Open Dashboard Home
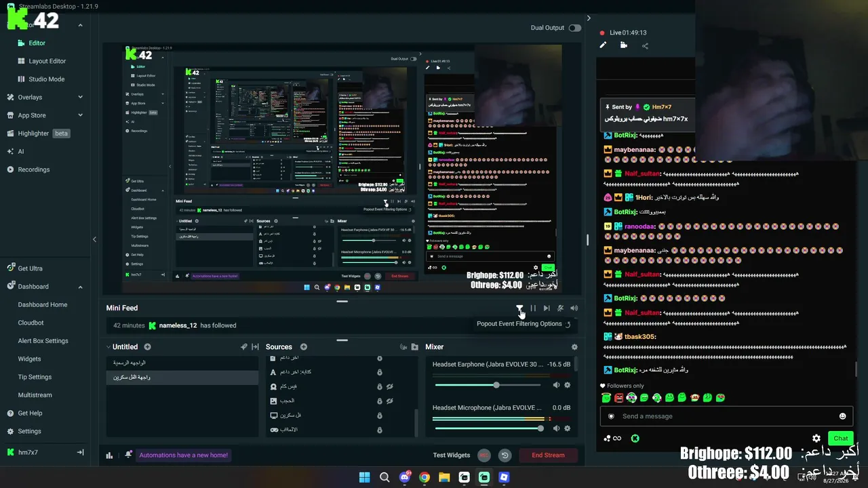Image resolution: width=868 pixels, height=488 pixels. 42,305
